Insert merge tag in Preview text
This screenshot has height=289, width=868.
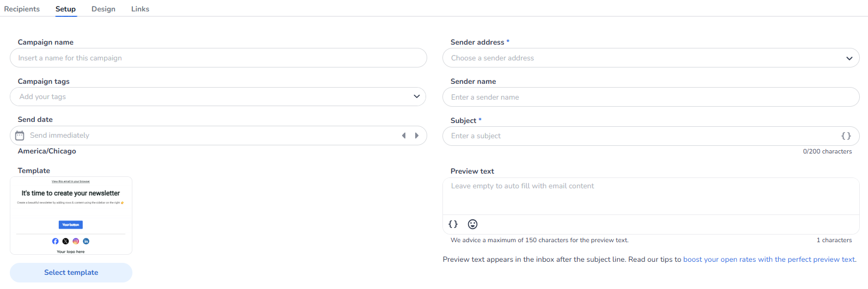(453, 224)
